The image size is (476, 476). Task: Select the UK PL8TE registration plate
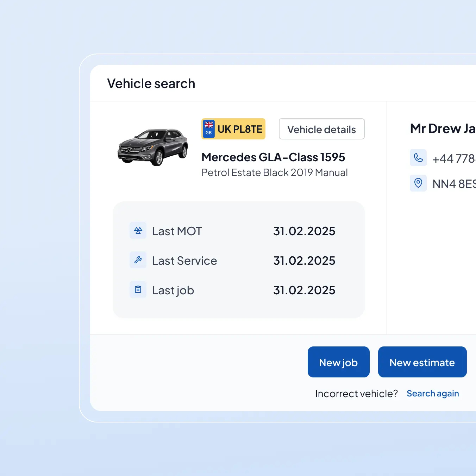233,129
